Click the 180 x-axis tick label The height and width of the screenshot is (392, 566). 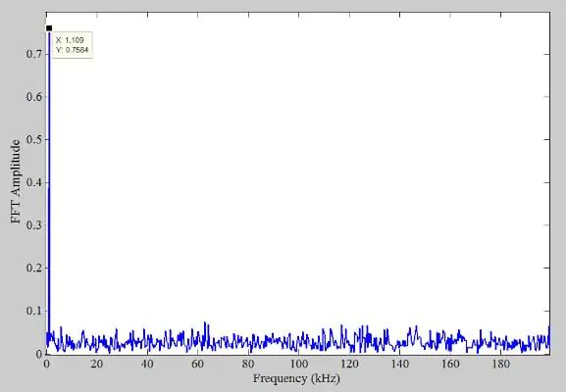[x=500, y=364]
